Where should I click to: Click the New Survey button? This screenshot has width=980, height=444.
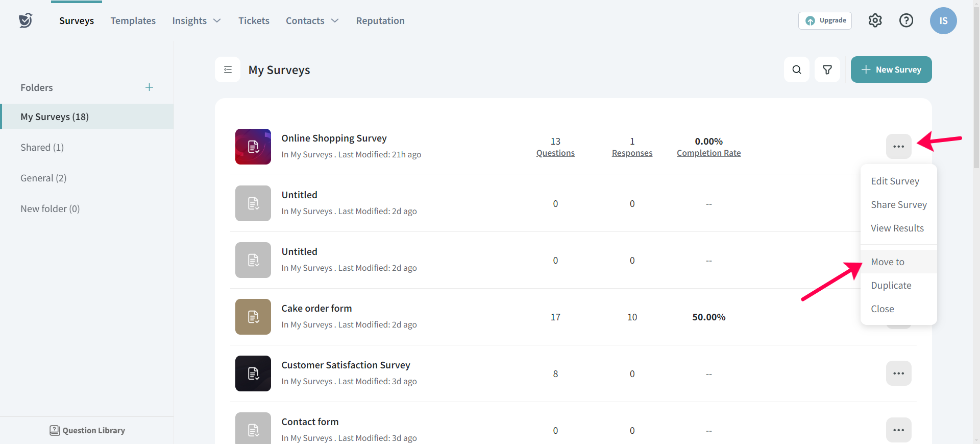(891, 69)
